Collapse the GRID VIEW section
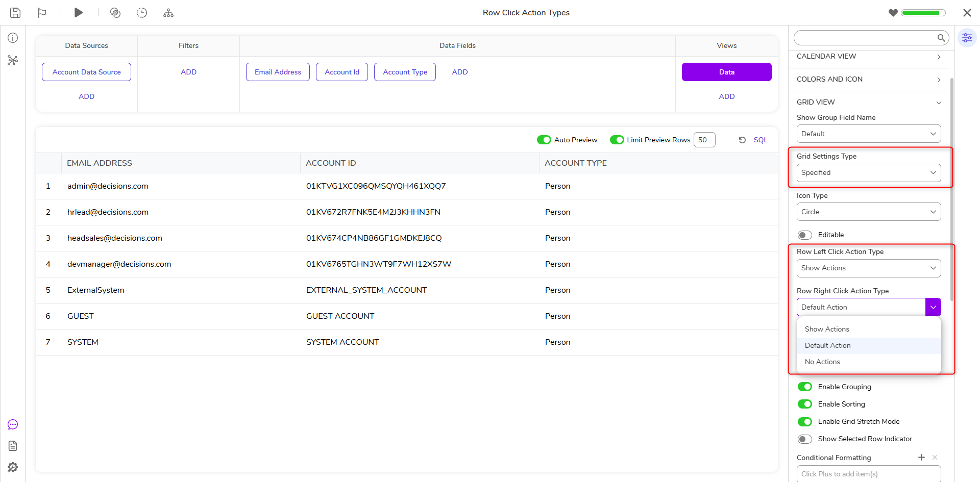This screenshot has width=980, height=482. (869, 102)
